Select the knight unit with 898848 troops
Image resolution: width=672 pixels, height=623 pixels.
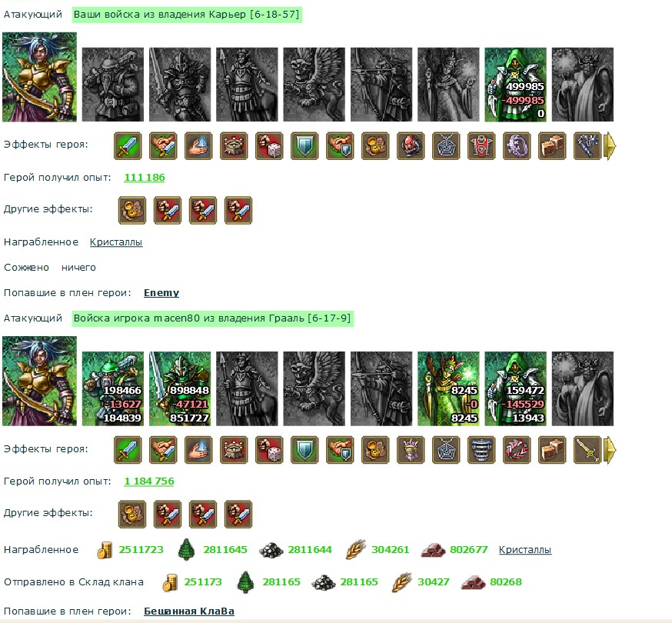pyautogui.click(x=180, y=388)
